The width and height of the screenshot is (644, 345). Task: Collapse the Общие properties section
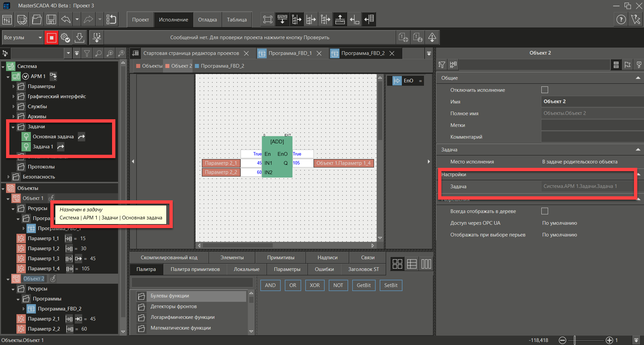click(x=638, y=78)
